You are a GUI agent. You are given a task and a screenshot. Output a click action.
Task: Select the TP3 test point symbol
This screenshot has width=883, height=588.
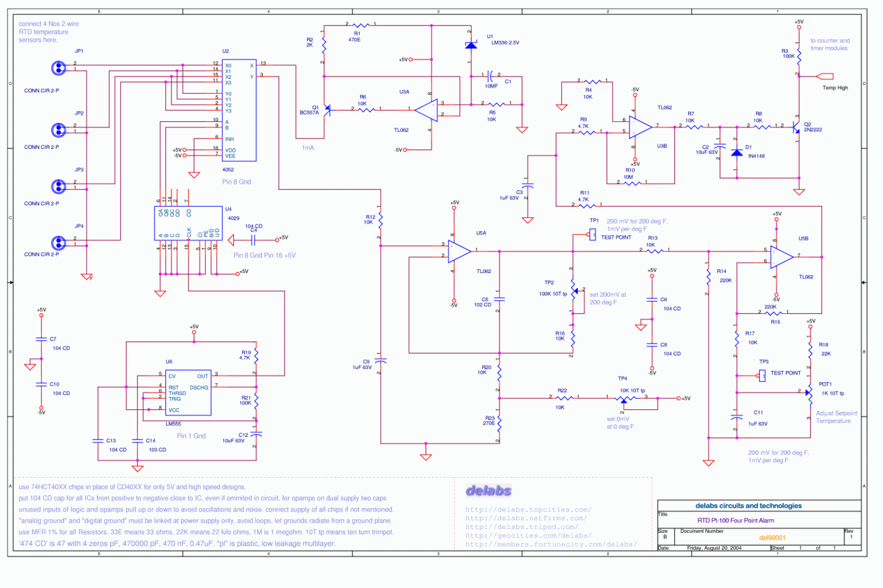(x=762, y=375)
